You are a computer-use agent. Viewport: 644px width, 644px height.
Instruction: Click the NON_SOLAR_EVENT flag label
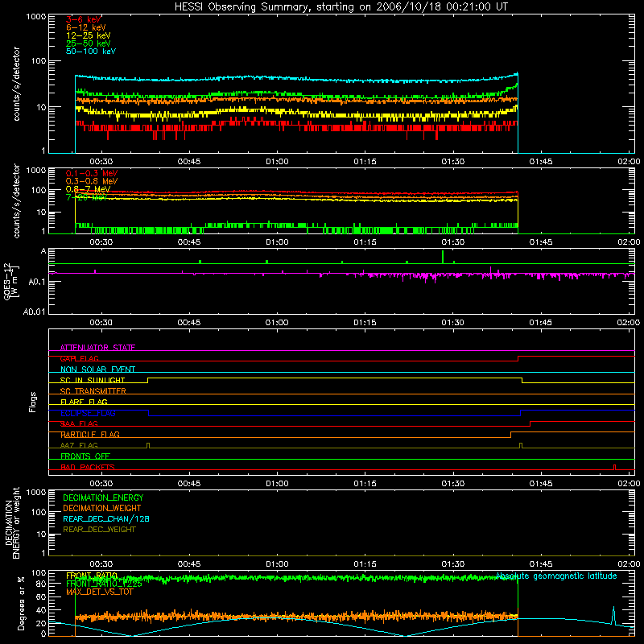97,369
